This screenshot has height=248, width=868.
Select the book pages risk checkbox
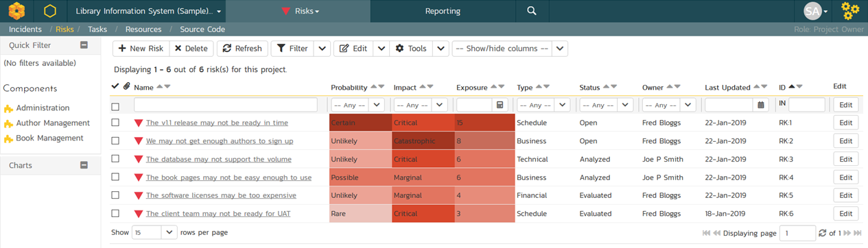pos(115,177)
